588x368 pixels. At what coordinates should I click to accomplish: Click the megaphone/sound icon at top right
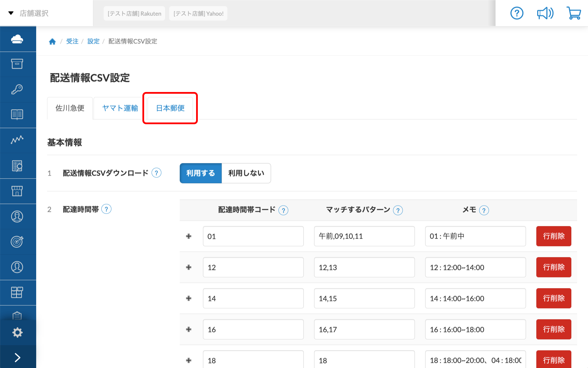pyautogui.click(x=545, y=13)
